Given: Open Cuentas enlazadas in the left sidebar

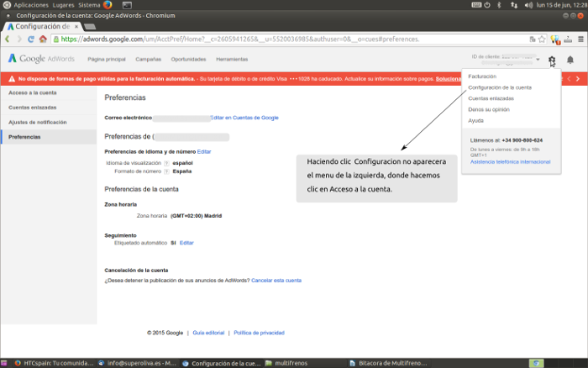Looking at the screenshot, I should 49,108.
